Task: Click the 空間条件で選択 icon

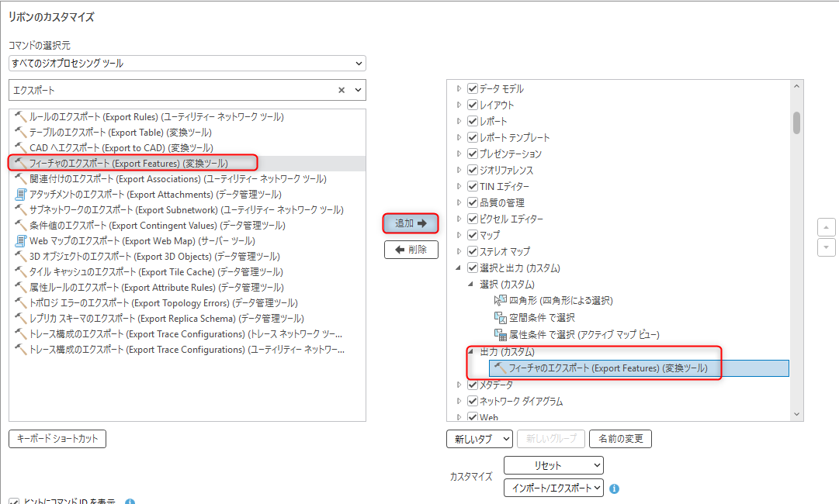Action: 500,318
